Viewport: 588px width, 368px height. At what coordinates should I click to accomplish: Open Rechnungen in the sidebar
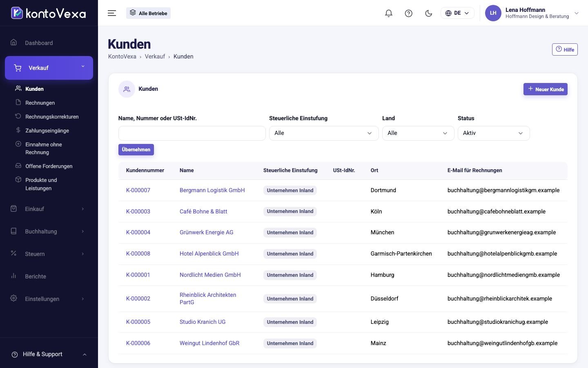(x=40, y=103)
